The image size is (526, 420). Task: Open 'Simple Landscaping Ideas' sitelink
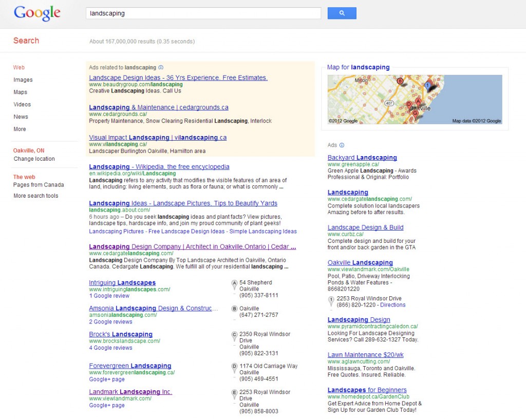point(263,232)
